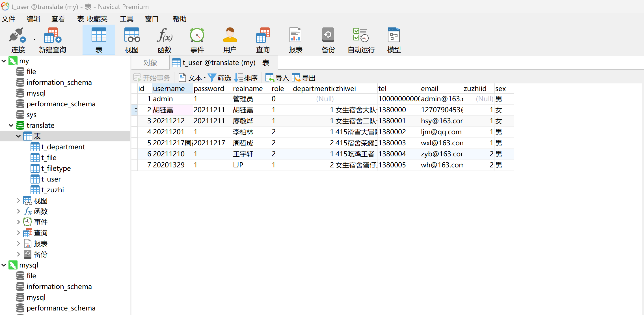The width and height of the screenshot is (644, 315).
Task: Switch to the Objects tab
Action: pyautogui.click(x=150, y=63)
